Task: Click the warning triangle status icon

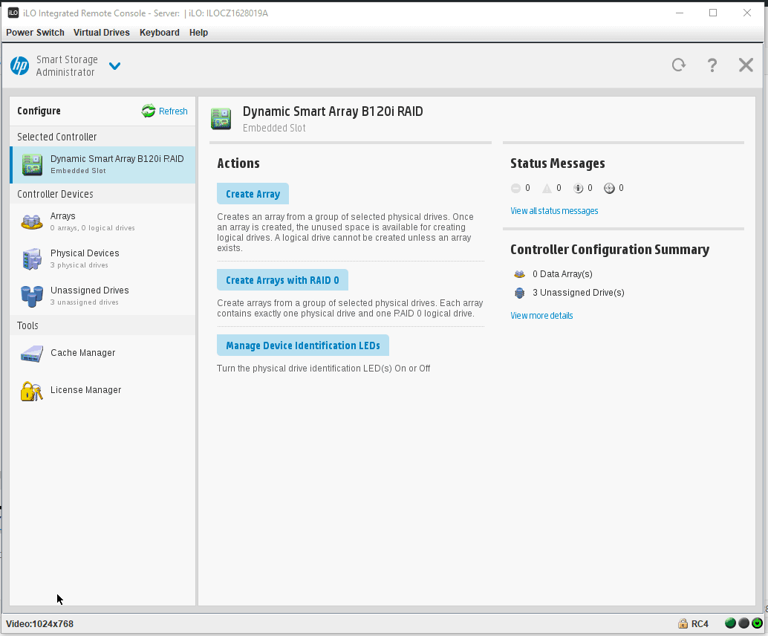Action: pyautogui.click(x=547, y=188)
